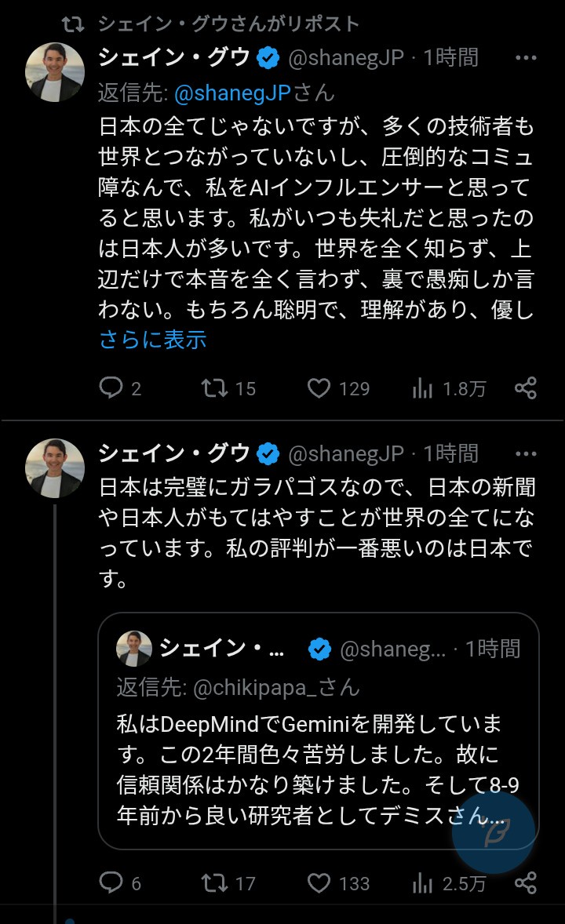This screenshot has width=565, height=924.
Task: Open profile picture of first post's author
Action: coord(54,72)
